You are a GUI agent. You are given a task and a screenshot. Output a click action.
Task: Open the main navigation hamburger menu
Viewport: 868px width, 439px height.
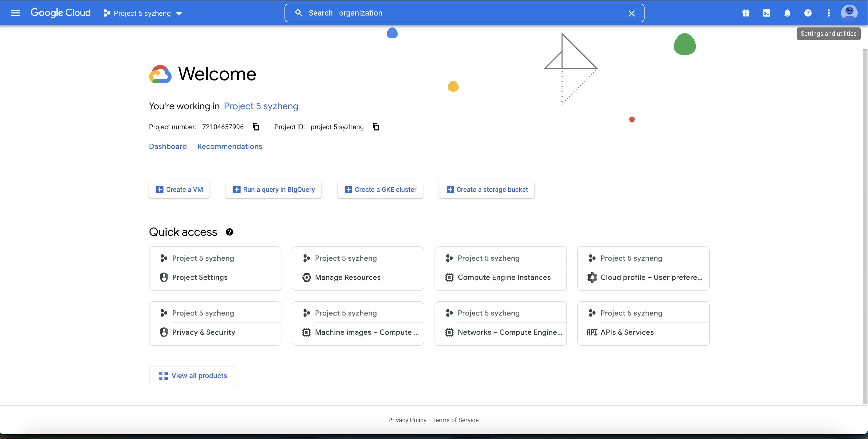point(16,13)
